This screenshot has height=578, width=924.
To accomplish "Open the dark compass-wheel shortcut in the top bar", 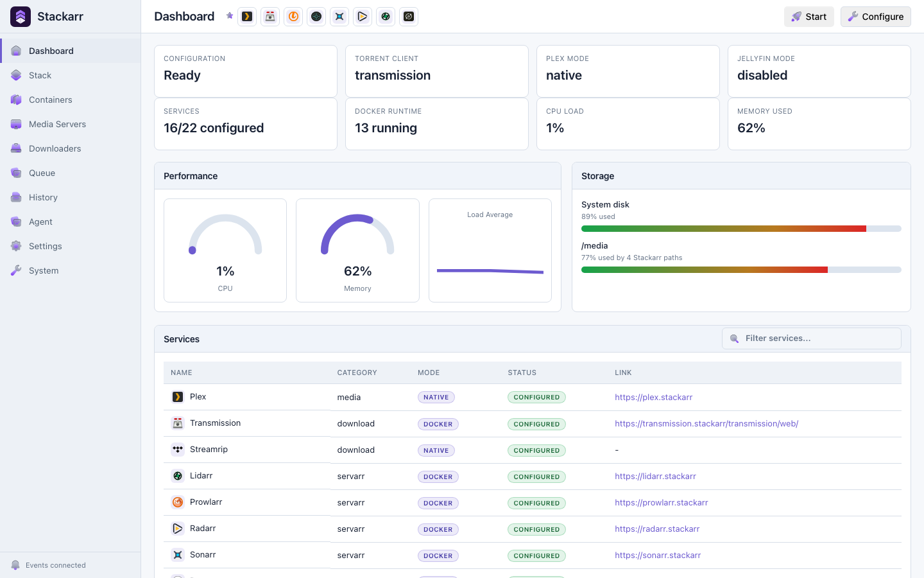I will pos(316,17).
